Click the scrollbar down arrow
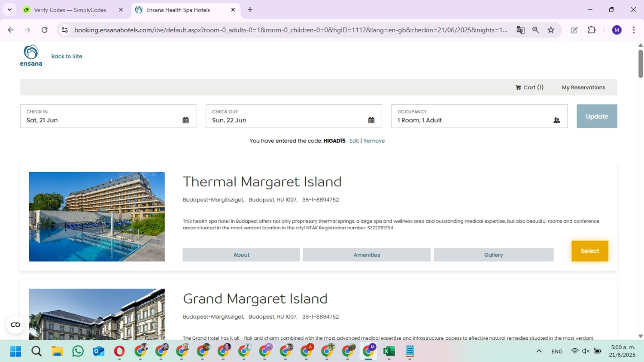This screenshot has height=362, width=644. [641, 336]
